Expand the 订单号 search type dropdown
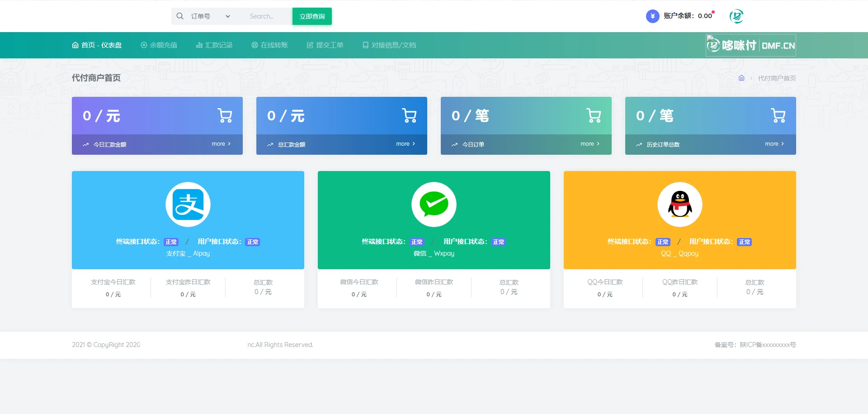The width and height of the screenshot is (868, 414). coord(211,16)
